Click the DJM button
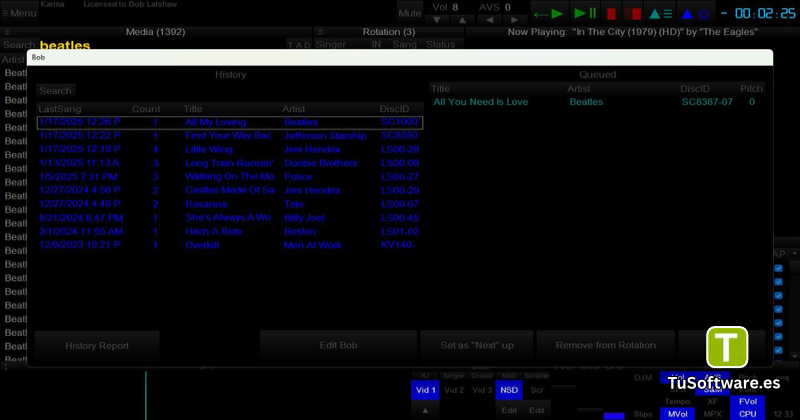 coord(643,378)
